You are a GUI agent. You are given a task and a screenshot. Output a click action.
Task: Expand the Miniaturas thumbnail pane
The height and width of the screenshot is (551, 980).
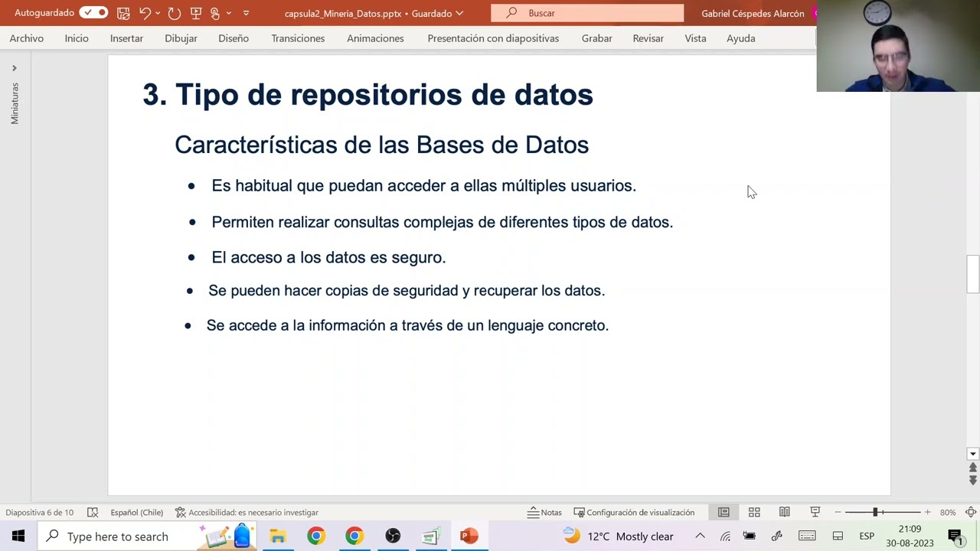pos(14,68)
